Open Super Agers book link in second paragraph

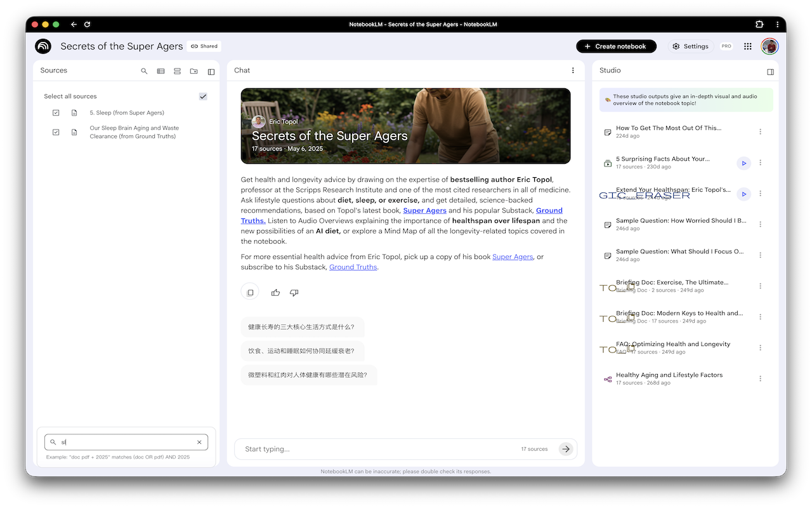pos(513,257)
